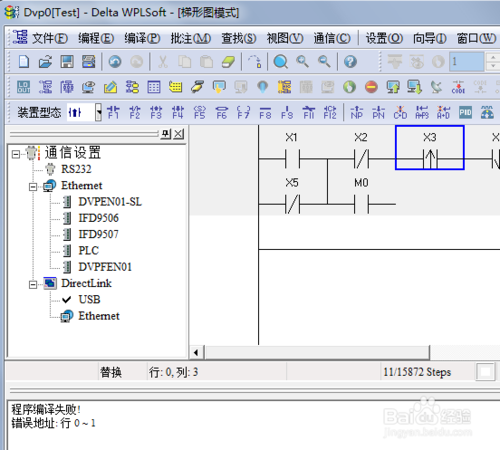The width and height of the screenshot is (500, 450).
Task: Click the red stop PLC icon
Action: point(371,87)
